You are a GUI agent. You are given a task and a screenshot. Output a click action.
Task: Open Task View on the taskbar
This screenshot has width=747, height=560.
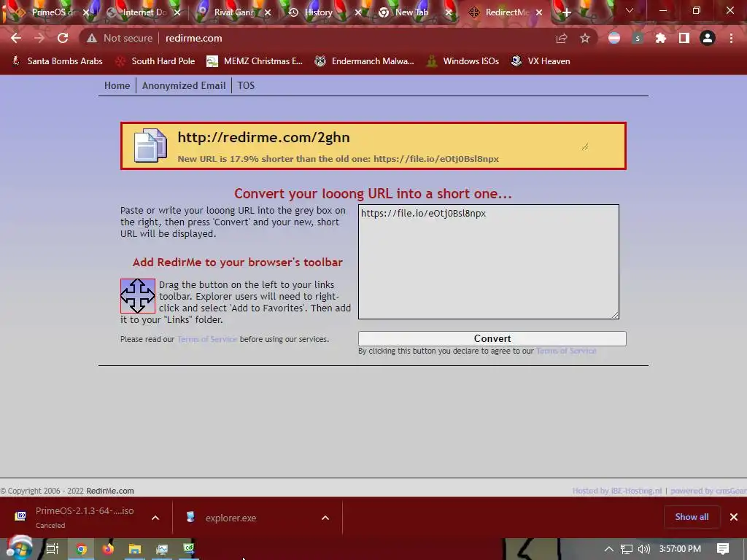tap(53, 549)
